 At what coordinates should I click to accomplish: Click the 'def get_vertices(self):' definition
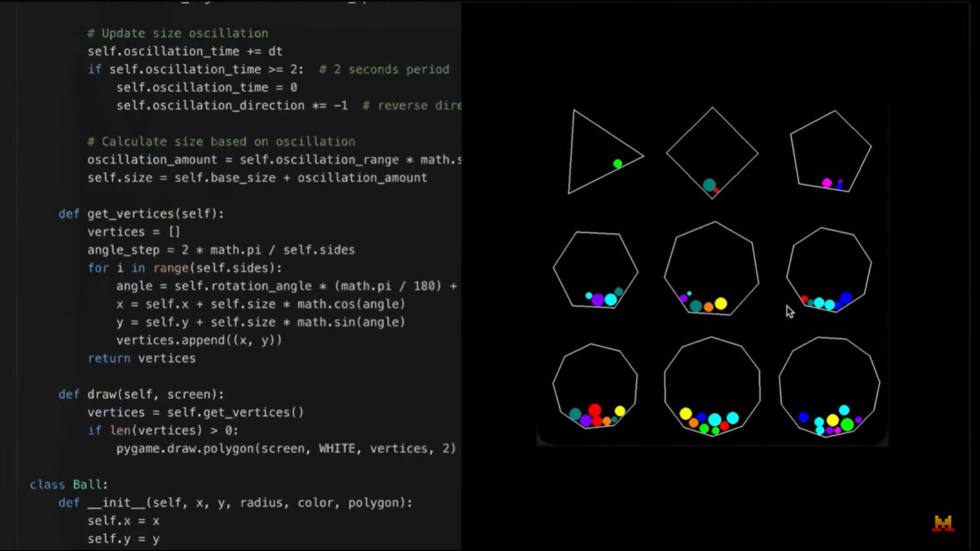tap(142, 214)
